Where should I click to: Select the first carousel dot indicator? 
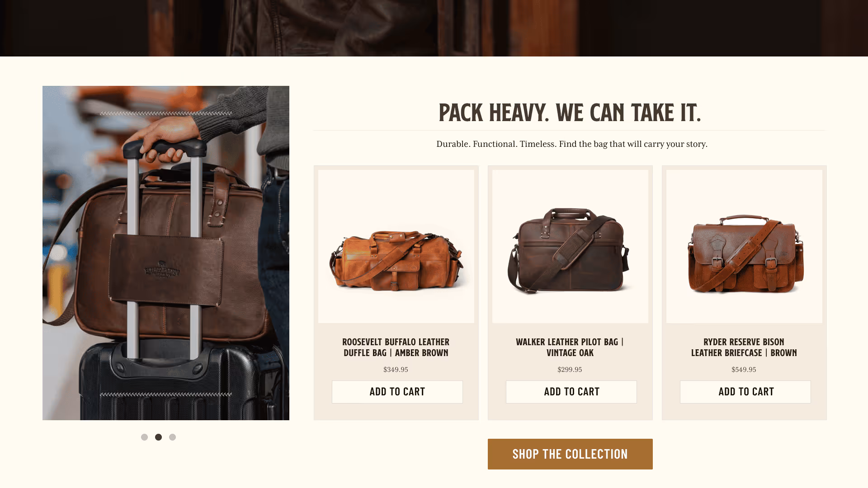click(x=144, y=437)
